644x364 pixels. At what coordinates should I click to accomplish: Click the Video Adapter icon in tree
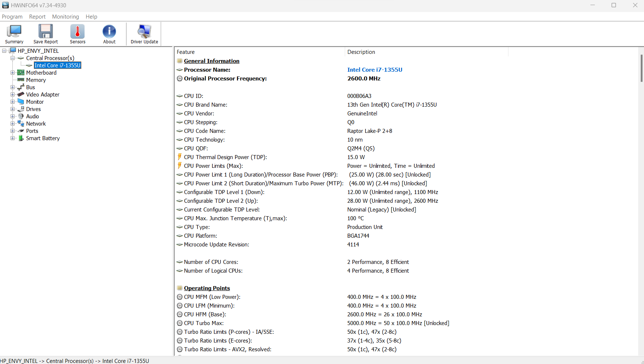[x=21, y=95]
